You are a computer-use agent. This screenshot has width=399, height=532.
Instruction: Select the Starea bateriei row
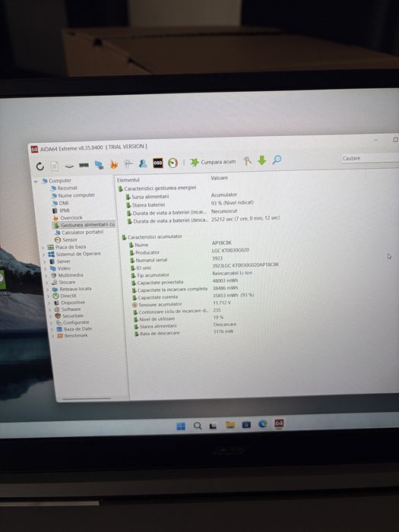(x=190, y=204)
